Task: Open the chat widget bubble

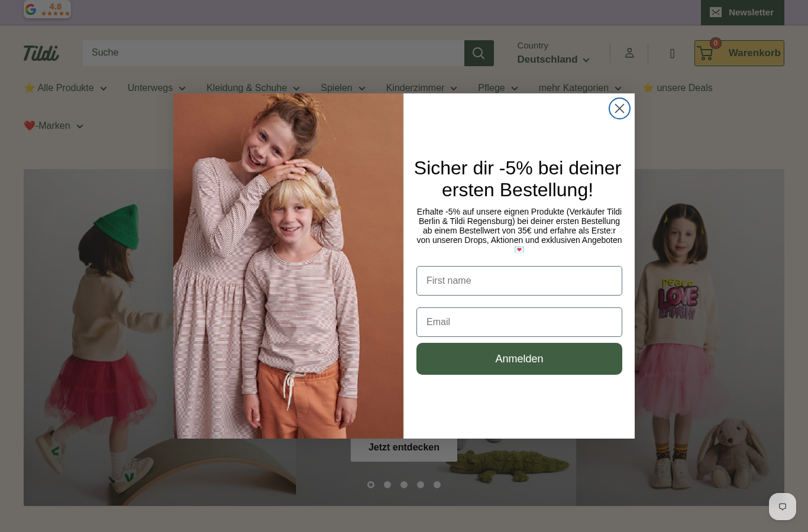Action: (x=783, y=507)
